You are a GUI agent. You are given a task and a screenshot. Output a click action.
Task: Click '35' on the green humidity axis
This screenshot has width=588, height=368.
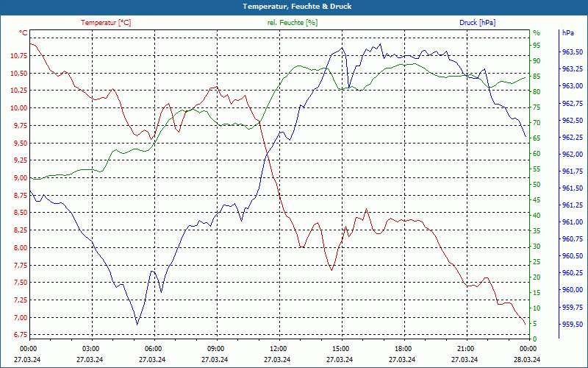pos(537,231)
